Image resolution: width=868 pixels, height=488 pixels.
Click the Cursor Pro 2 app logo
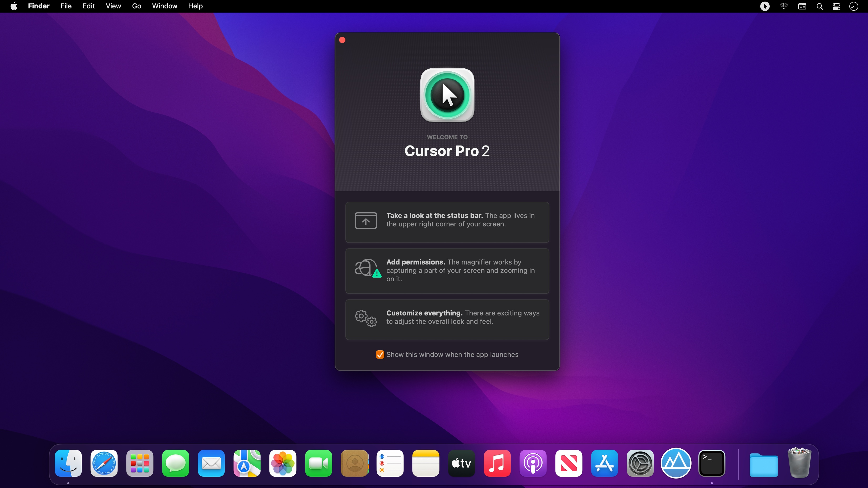(x=447, y=95)
